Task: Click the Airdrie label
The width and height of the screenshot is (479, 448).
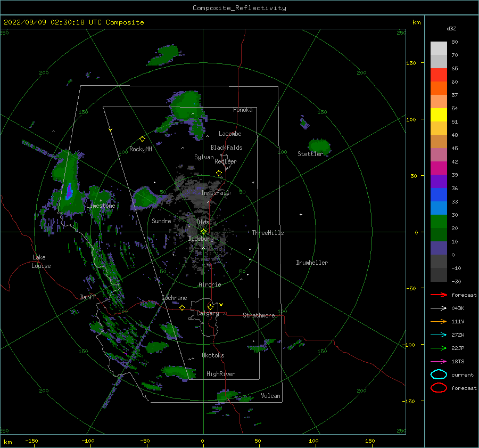Action: click(x=210, y=284)
